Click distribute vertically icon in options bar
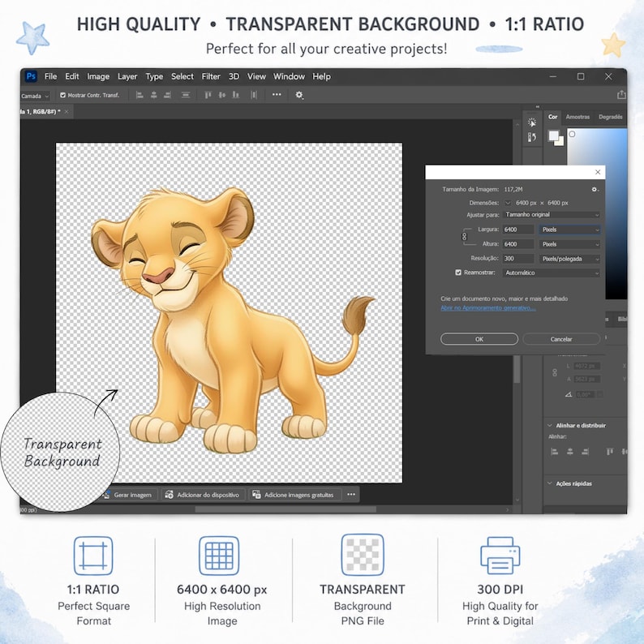The width and height of the screenshot is (644, 644). coord(186,95)
